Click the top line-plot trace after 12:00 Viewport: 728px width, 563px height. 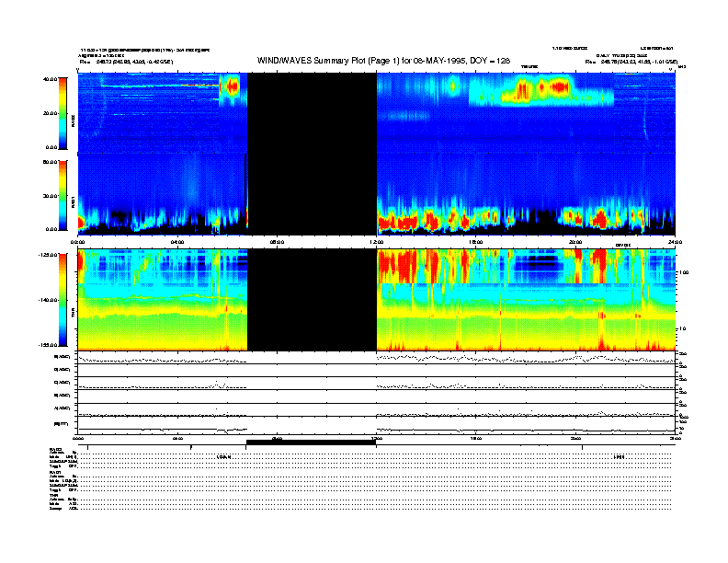(x=526, y=359)
